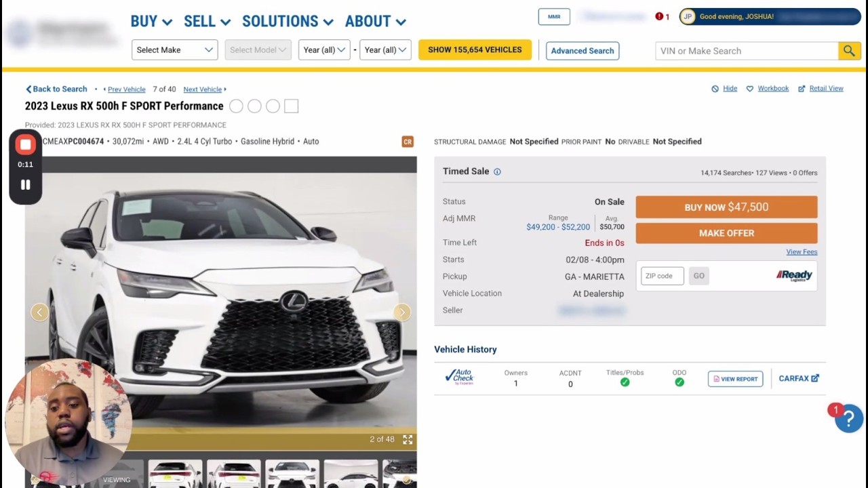868x488 pixels.
Task: Stop the screen recording
Action: point(26,145)
